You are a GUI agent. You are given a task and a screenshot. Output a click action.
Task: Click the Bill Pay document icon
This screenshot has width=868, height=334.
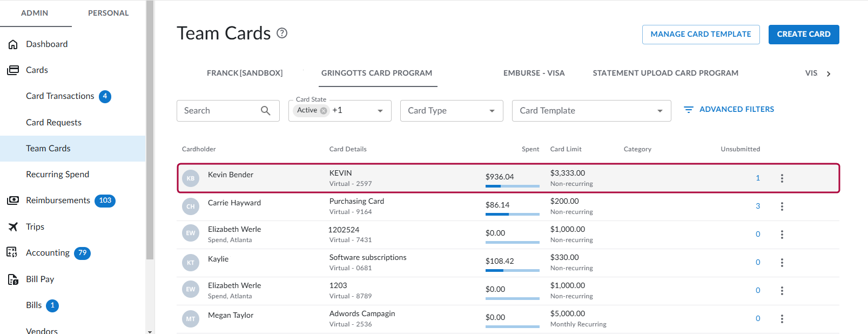click(13, 279)
